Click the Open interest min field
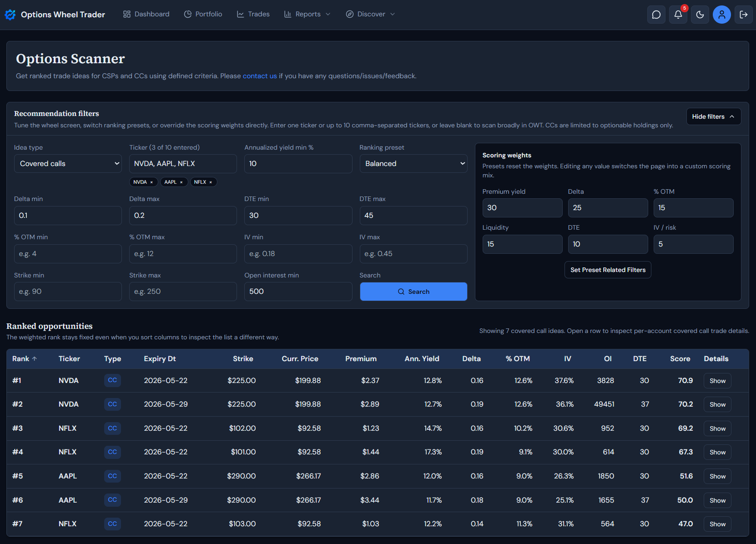This screenshot has height=544, width=756. coord(298,292)
